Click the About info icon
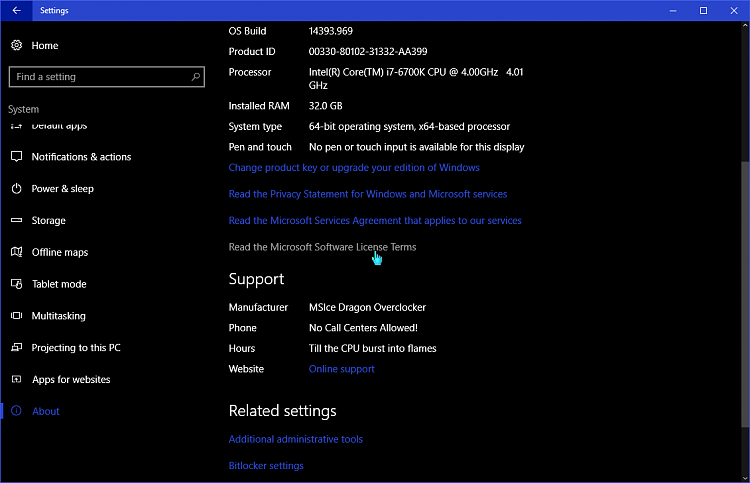The width and height of the screenshot is (750, 483). click(x=17, y=411)
